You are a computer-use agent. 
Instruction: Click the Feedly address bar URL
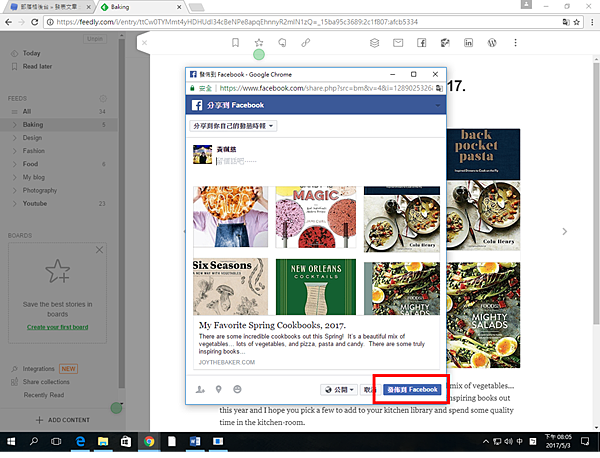(237, 22)
